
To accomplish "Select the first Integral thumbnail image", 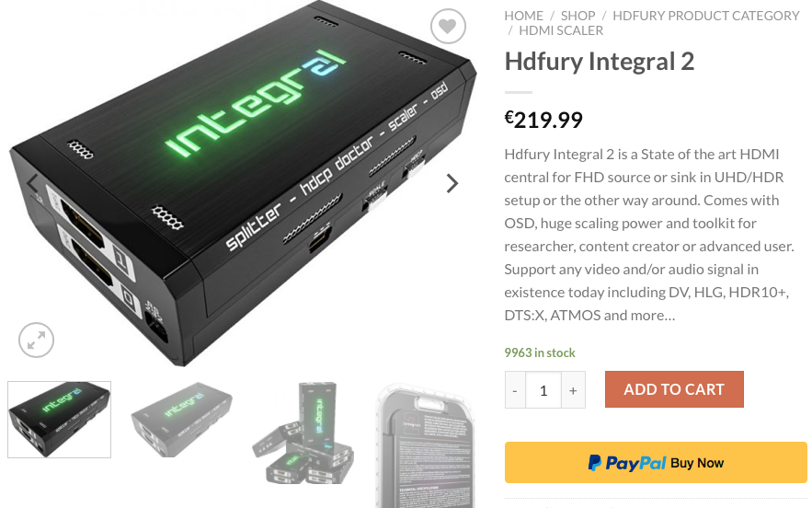I will point(60,420).
